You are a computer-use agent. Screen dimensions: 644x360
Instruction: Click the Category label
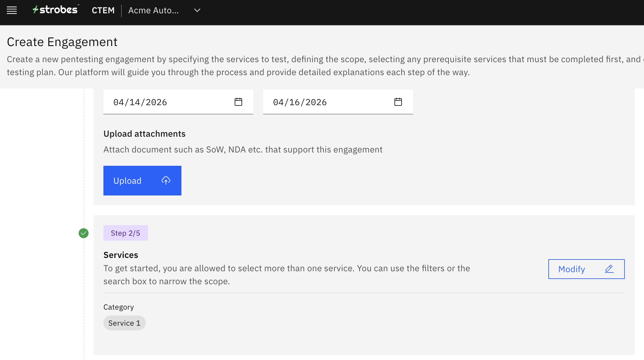119,307
